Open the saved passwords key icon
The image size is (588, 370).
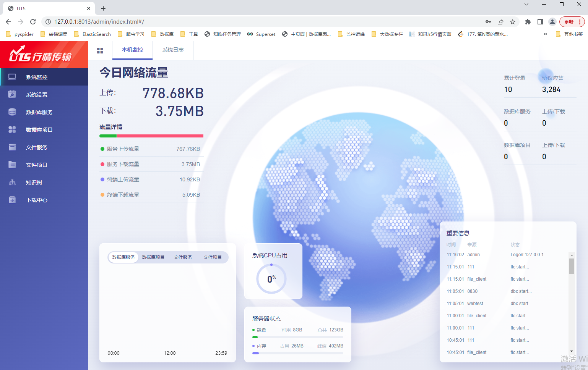488,22
